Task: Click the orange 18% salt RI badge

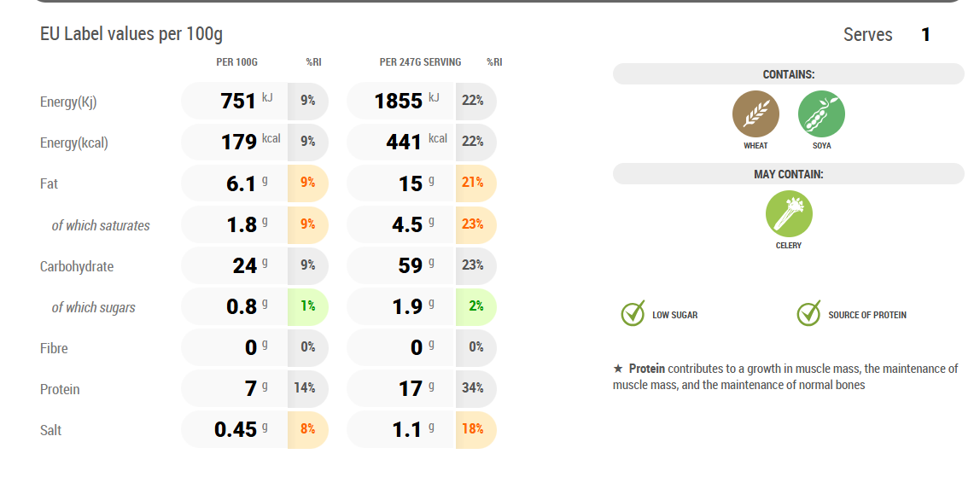Action: tap(473, 428)
